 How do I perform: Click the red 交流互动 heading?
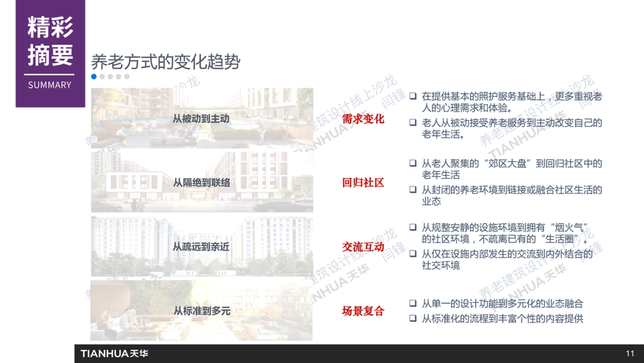click(363, 247)
